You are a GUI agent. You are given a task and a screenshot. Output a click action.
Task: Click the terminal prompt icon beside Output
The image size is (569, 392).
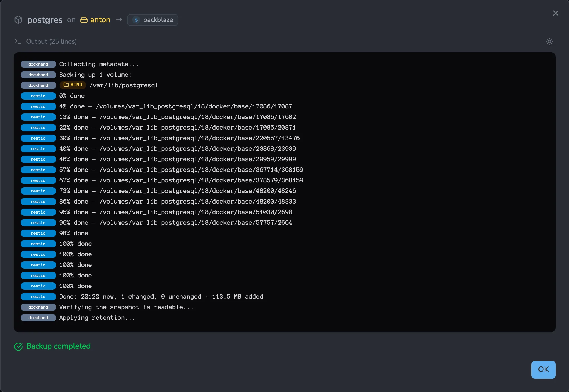click(x=18, y=41)
